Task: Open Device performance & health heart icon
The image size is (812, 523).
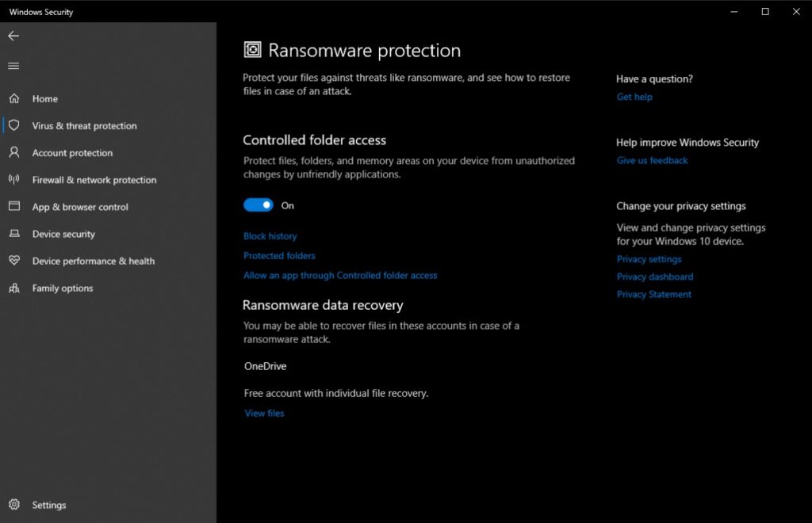Action: coord(13,261)
